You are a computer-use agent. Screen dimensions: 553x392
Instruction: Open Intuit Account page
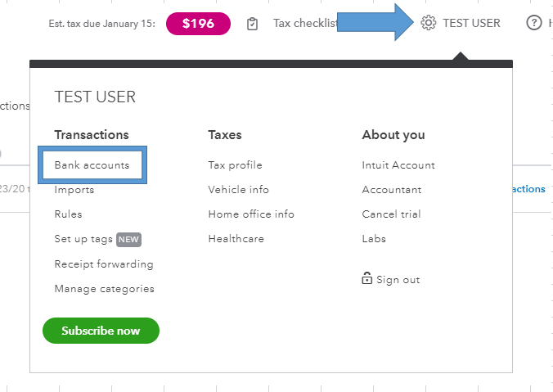(398, 165)
